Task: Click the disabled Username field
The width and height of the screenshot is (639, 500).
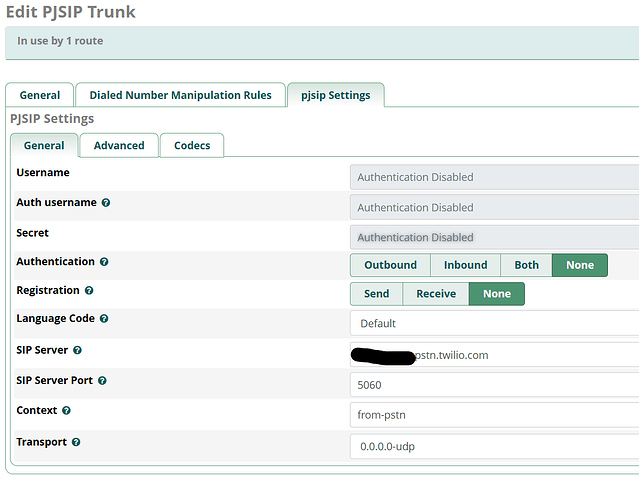Action: (494, 177)
